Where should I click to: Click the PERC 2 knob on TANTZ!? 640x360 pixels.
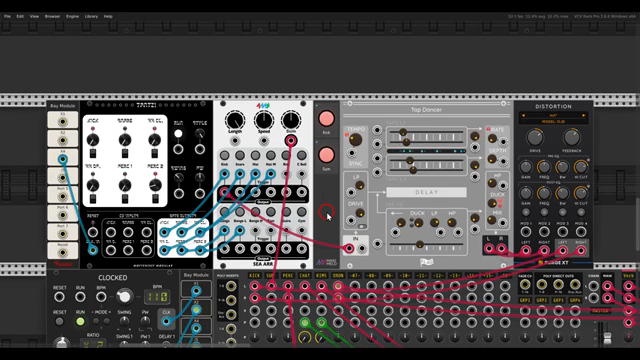pyautogui.click(x=155, y=185)
